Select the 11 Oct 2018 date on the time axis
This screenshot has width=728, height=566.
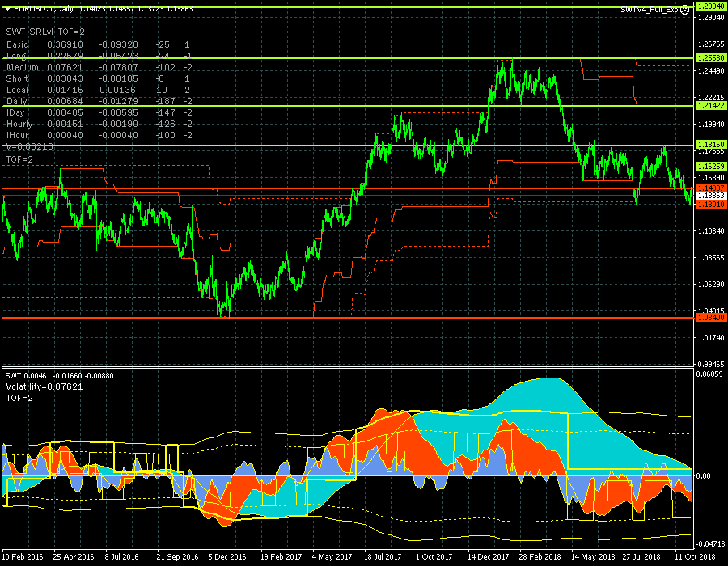[695, 556]
